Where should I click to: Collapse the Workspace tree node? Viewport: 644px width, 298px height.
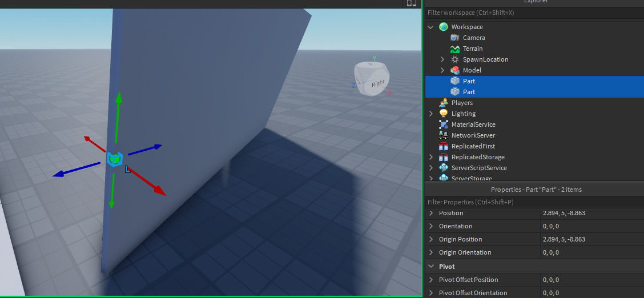[430, 27]
